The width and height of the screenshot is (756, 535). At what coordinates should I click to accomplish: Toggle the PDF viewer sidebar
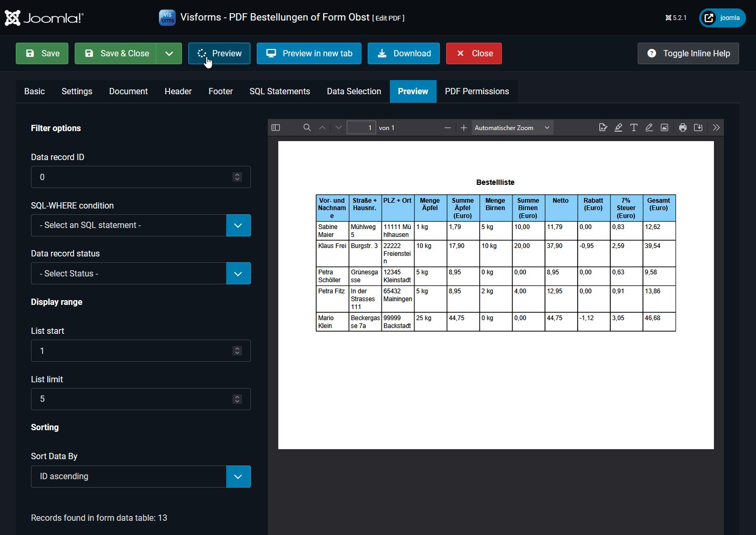(276, 127)
